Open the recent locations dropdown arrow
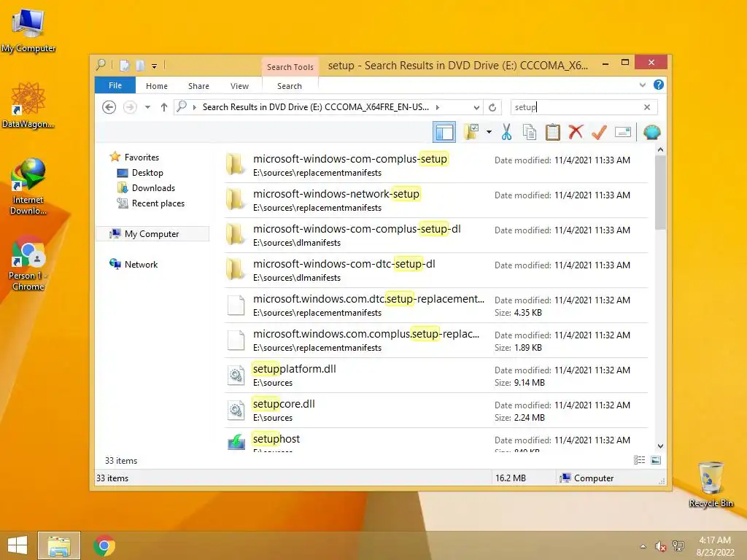 (x=147, y=107)
